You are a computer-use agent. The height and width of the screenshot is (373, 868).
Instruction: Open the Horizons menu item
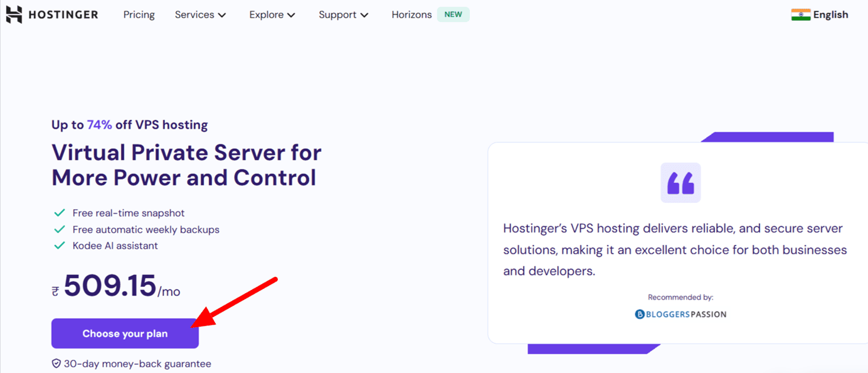[411, 14]
